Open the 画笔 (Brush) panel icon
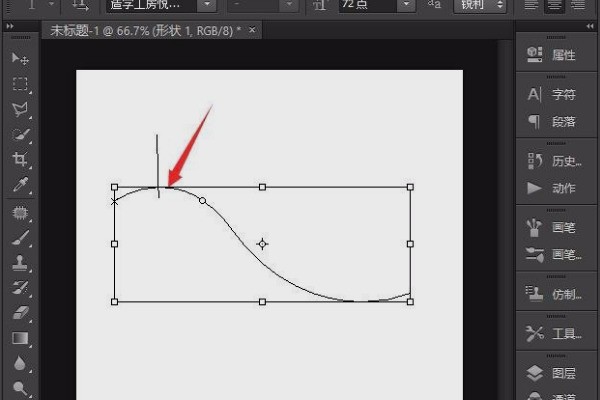 click(534, 227)
